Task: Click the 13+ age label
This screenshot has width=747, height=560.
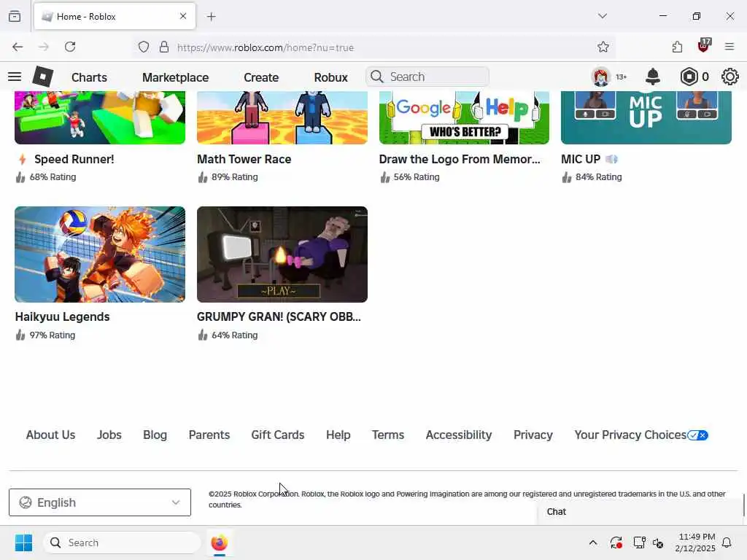Action: [x=622, y=77]
